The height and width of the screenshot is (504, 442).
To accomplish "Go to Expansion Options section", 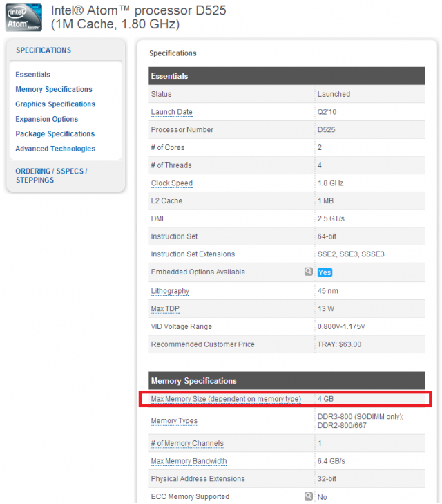I will pyautogui.click(x=46, y=119).
